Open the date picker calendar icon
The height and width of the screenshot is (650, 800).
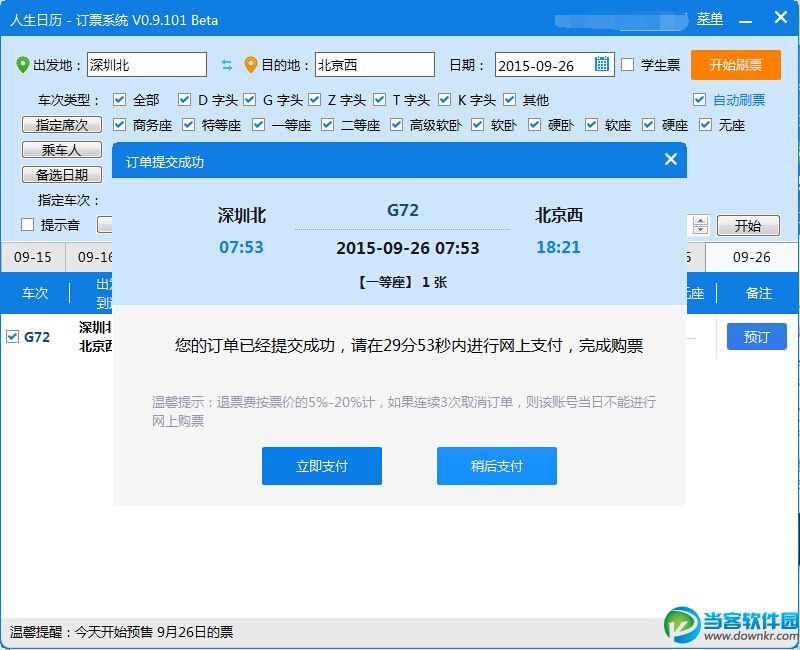602,64
